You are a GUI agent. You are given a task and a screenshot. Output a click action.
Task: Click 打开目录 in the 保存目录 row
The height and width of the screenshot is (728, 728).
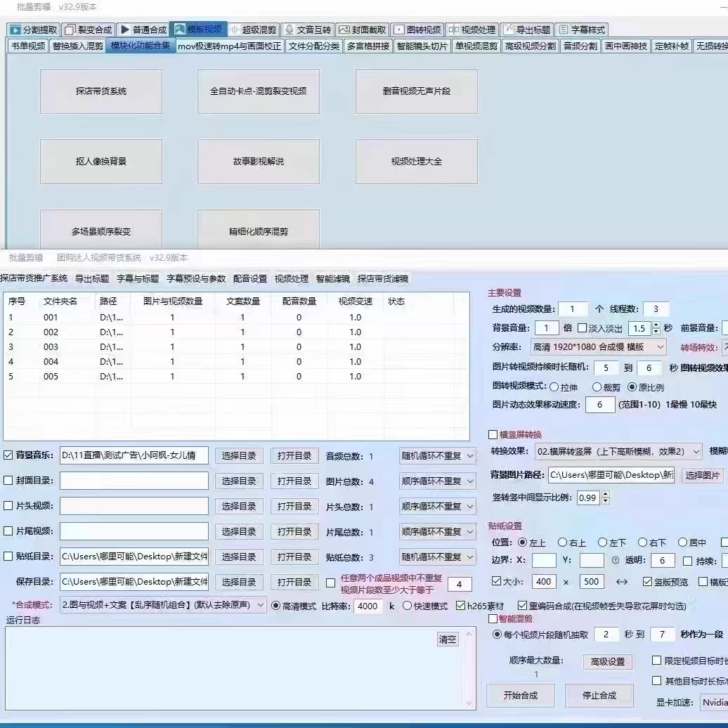pyautogui.click(x=294, y=583)
